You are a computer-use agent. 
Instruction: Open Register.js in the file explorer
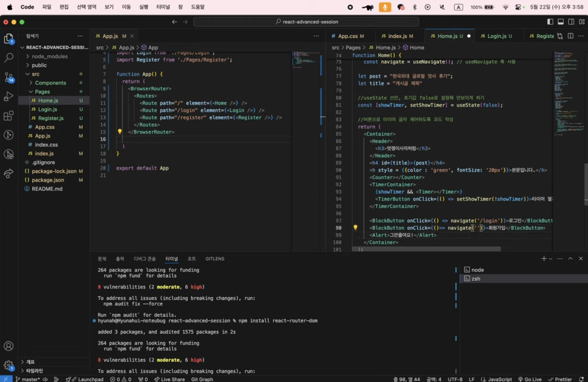tap(51, 118)
